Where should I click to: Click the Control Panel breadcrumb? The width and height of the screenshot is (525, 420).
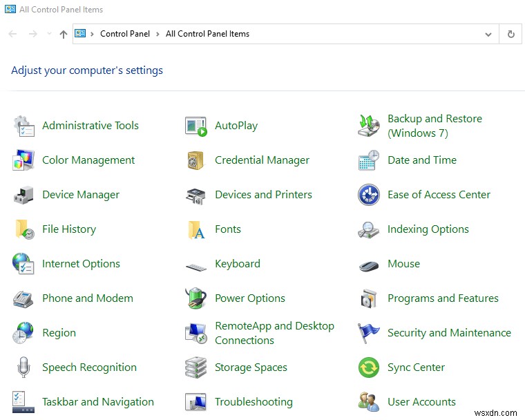[x=125, y=34]
